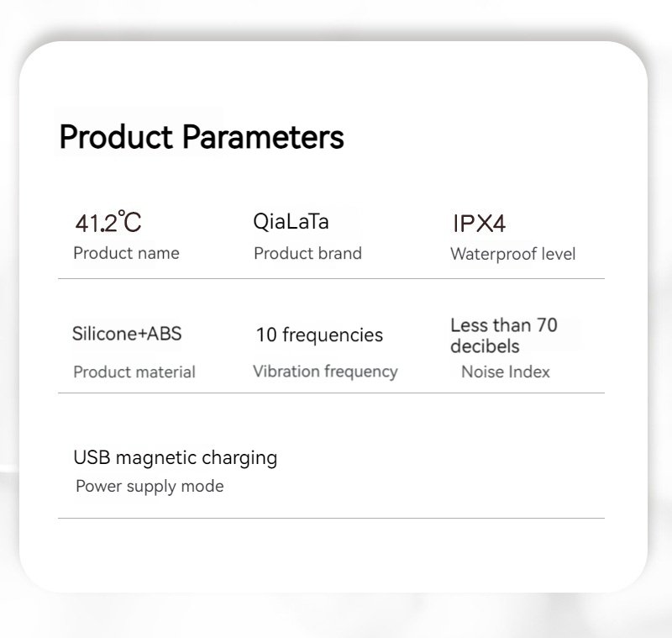The height and width of the screenshot is (638, 672).
Task: Select the 41.2°C product name value
Action: coord(108,222)
